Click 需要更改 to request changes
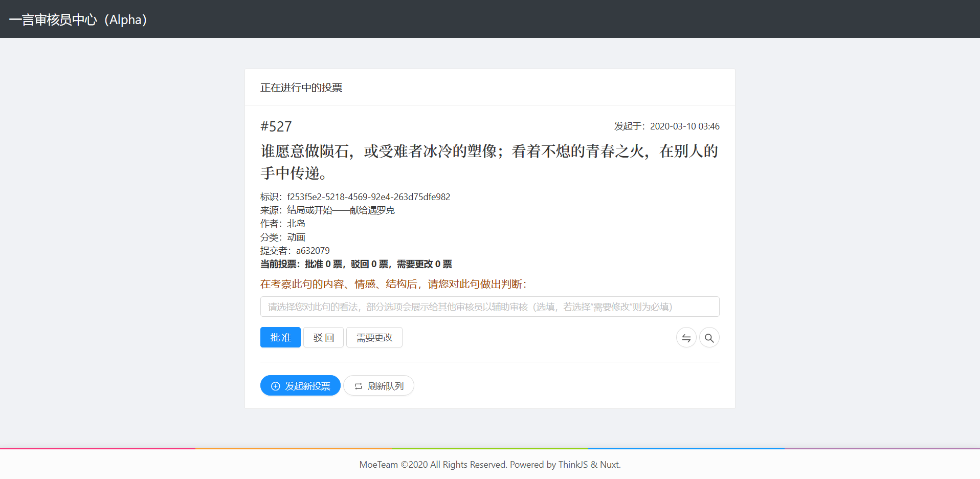Image resolution: width=980 pixels, height=479 pixels. 374,337
